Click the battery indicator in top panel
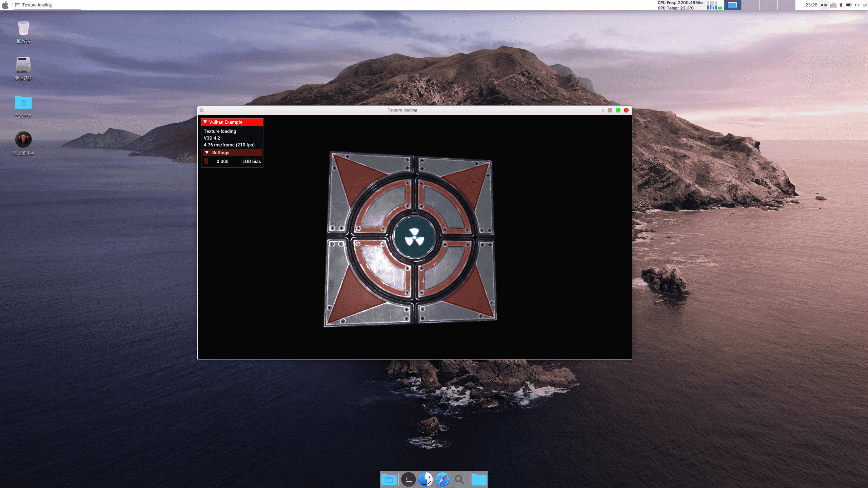868x488 pixels. [x=849, y=5]
